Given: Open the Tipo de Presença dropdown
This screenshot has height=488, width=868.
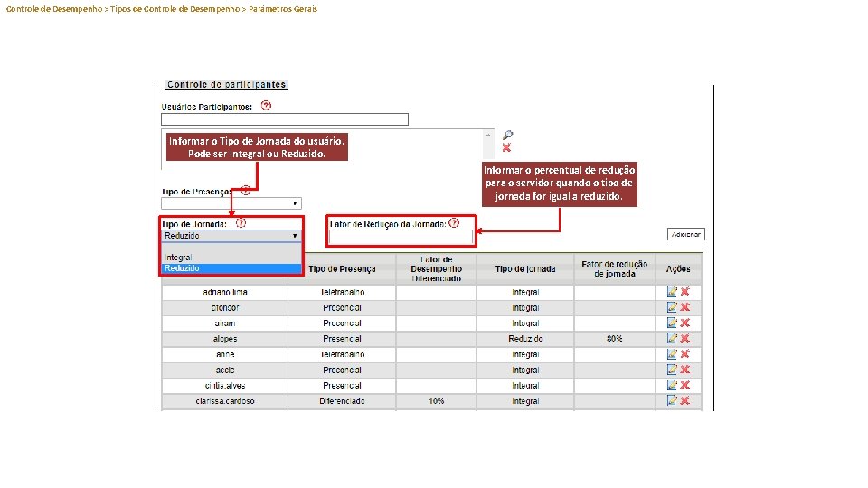Looking at the screenshot, I should point(231,203).
